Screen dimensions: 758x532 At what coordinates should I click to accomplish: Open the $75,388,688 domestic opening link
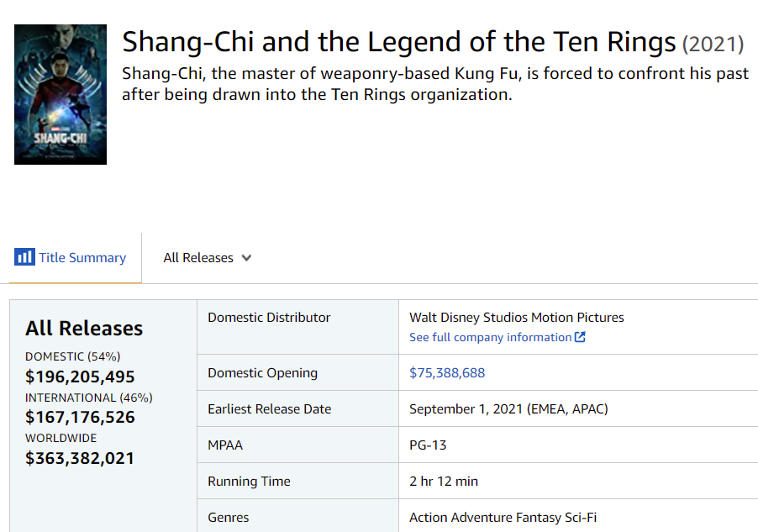[447, 372]
